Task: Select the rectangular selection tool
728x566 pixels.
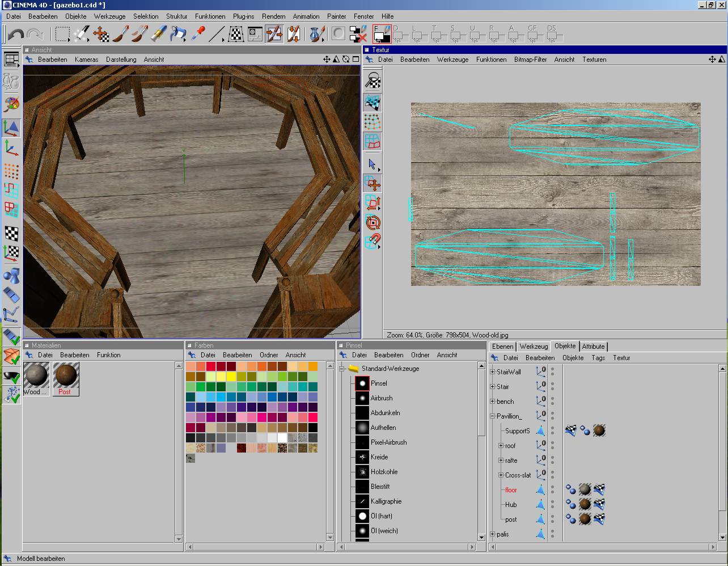Action: [62, 35]
